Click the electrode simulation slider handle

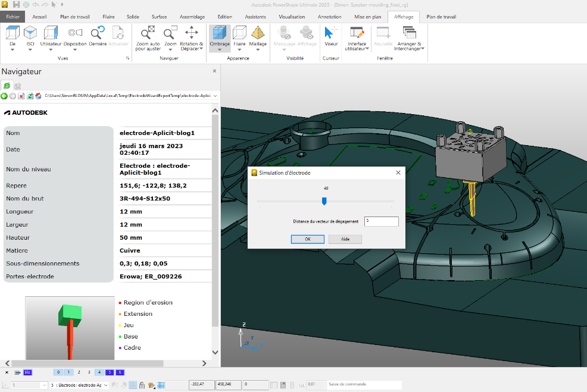pos(324,202)
